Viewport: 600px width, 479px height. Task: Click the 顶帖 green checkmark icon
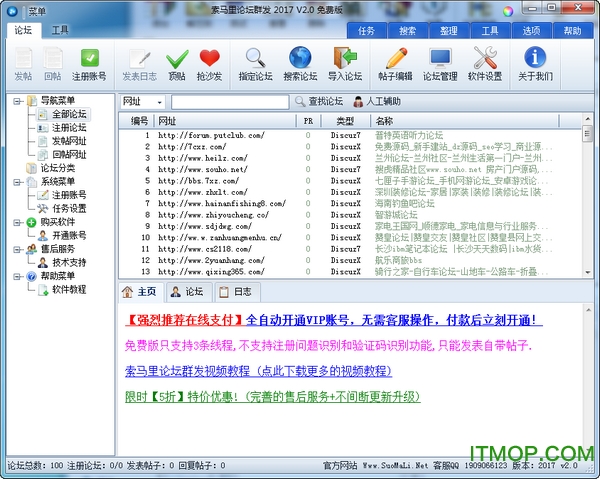(177, 64)
